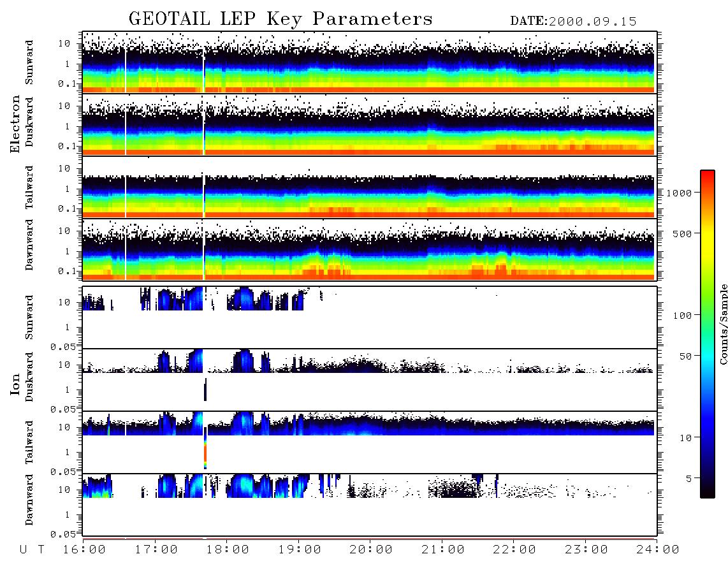
Task: Click the "500" color bar tick label
Action: click(x=682, y=233)
